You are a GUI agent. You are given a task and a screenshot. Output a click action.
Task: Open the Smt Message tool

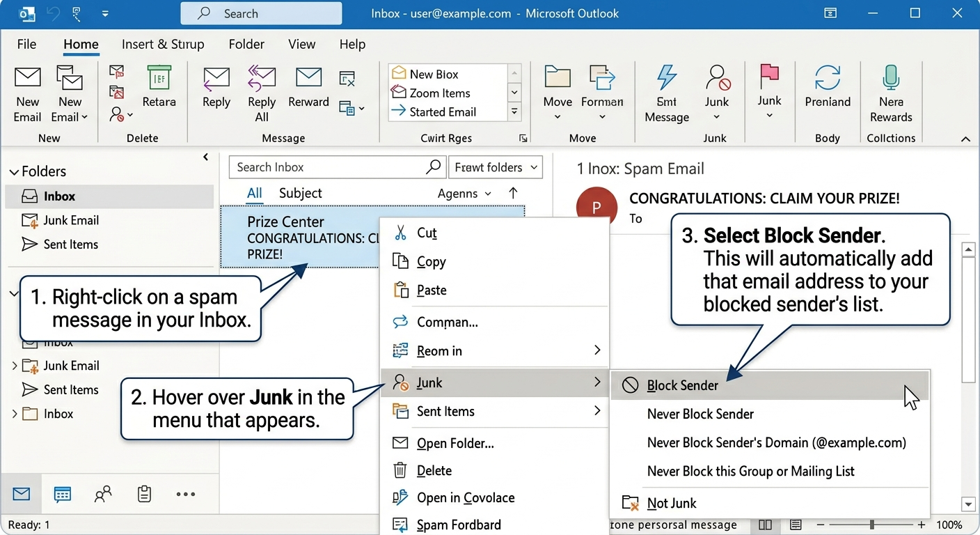(666, 91)
